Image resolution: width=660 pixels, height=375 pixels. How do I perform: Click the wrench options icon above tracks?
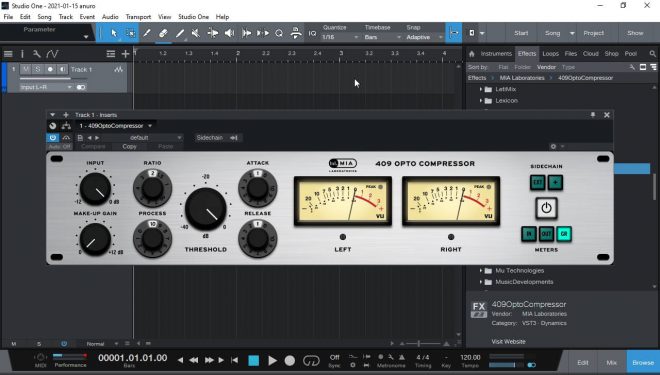pyautogui.click(x=37, y=54)
